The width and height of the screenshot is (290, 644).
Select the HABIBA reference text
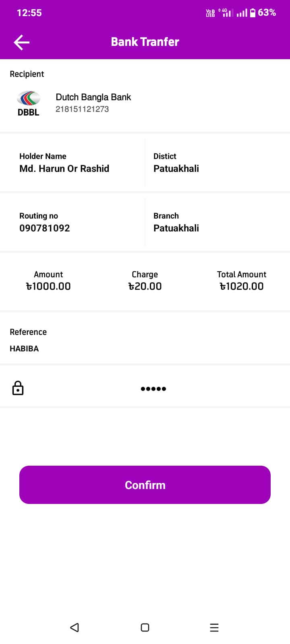pos(24,349)
